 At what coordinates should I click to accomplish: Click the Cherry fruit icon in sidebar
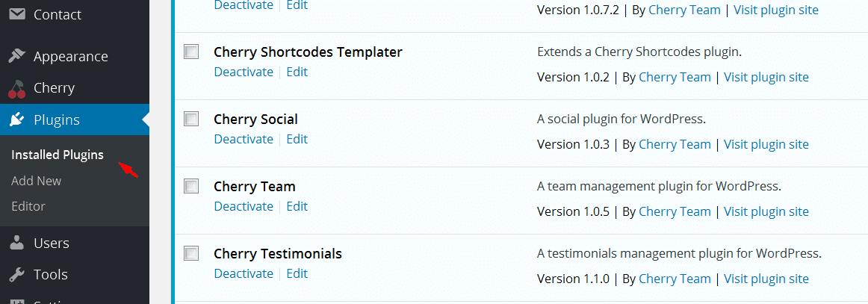(16, 89)
